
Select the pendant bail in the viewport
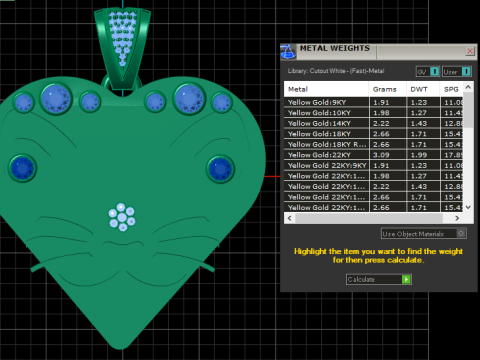tap(122, 48)
